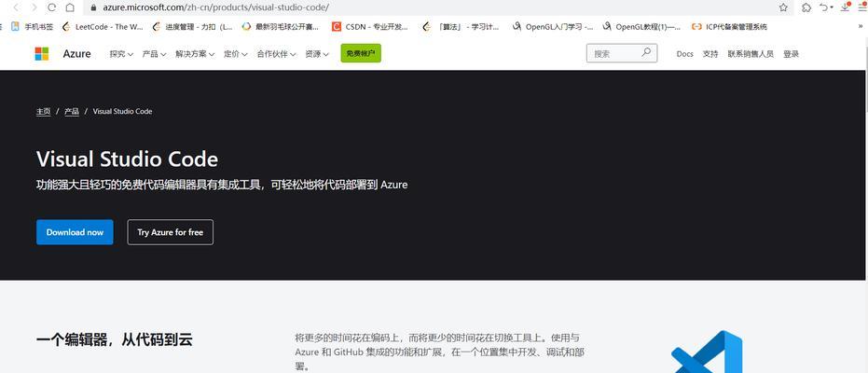Open the Docs link in header
The width and height of the screenshot is (868, 373).
pos(684,54)
